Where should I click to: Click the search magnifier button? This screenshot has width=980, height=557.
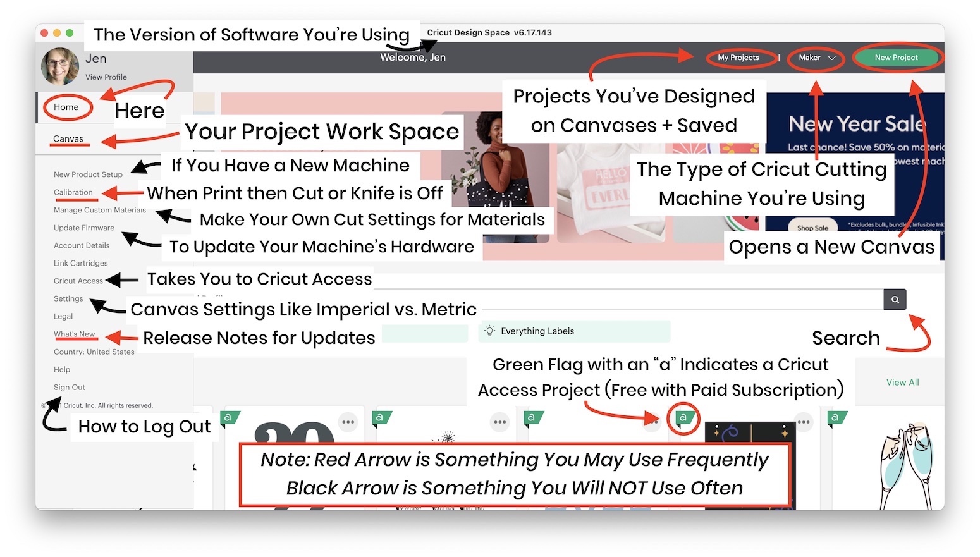pos(895,300)
